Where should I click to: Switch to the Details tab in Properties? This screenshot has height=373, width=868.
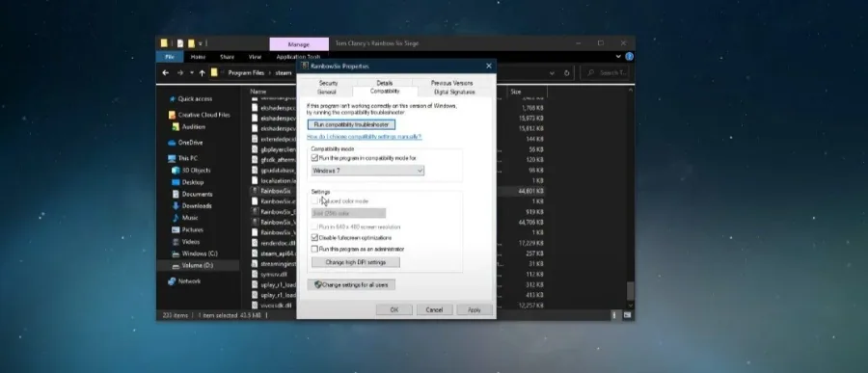(385, 83)
